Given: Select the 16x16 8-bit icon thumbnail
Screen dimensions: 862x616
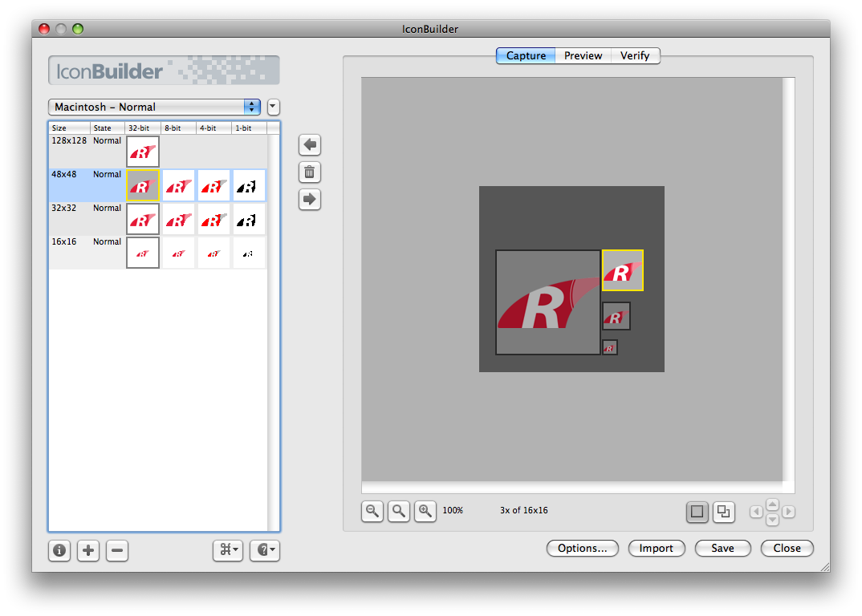Looking at the screenshot, I should point(178,253).
